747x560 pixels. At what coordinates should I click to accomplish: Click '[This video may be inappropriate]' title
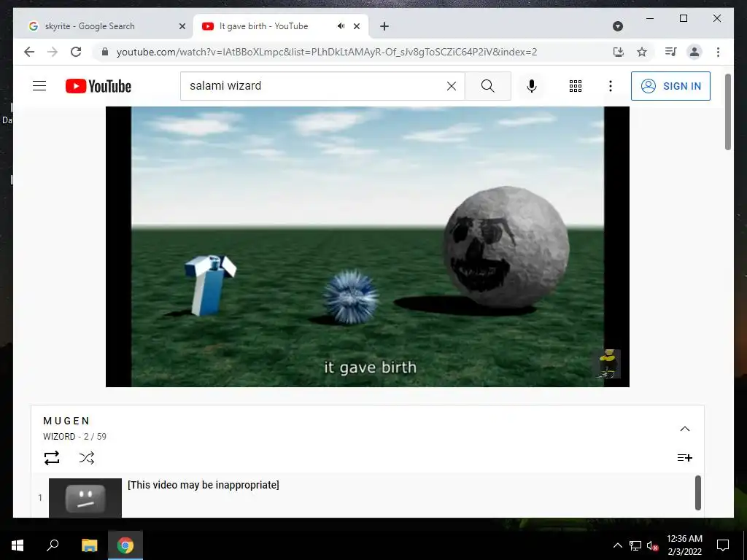204,485
